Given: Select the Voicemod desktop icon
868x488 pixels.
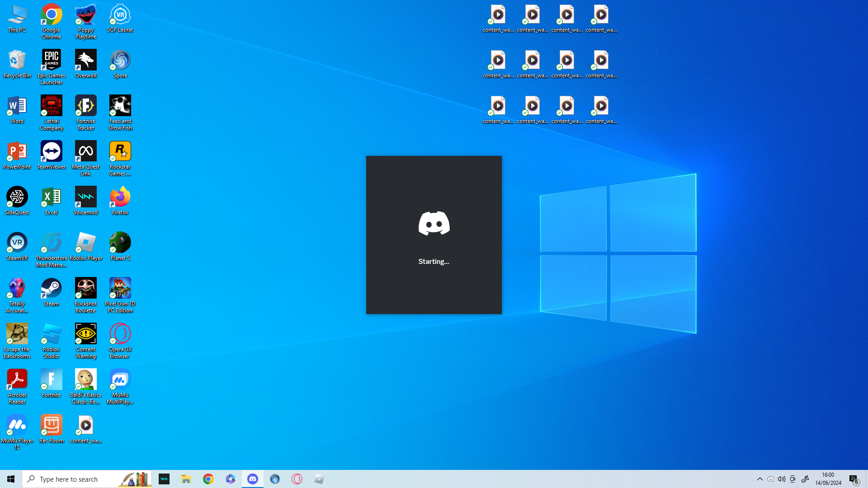Looking at the screenshot, I should point(85,198).
